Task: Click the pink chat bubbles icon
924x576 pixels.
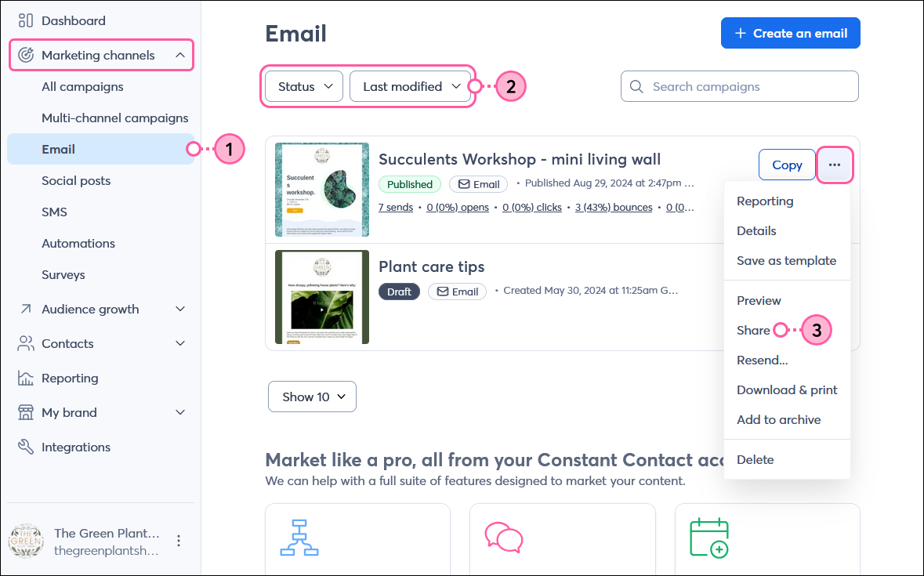Action: [x=503, y=538]
